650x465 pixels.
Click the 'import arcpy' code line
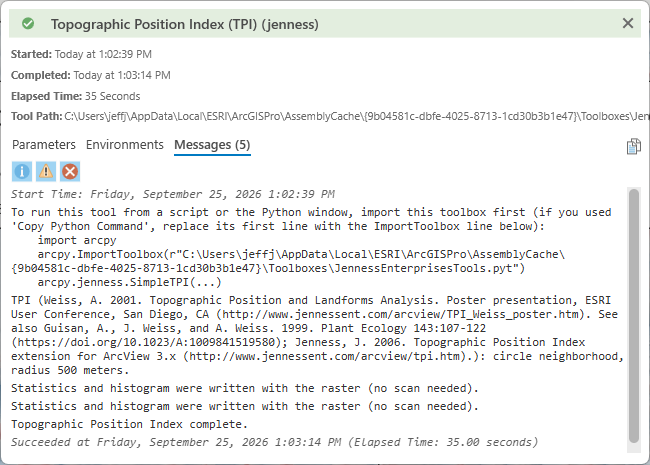click(x=77, y=240)
